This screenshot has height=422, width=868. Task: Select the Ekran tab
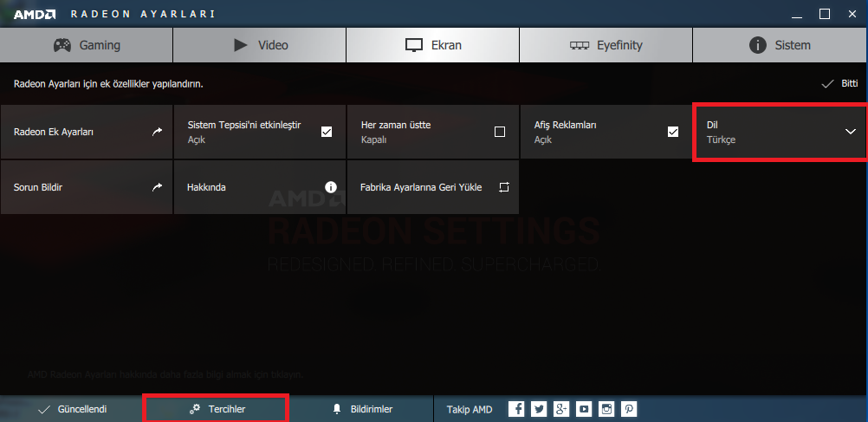433,45
